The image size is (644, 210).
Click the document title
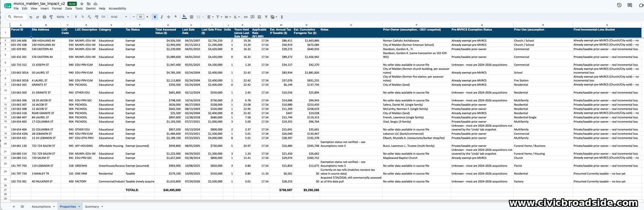pos(39,4)
